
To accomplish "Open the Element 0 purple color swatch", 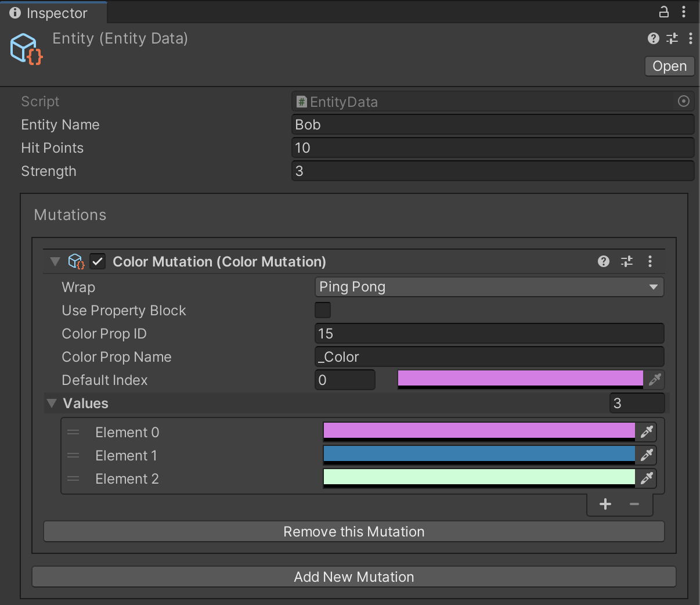I will [479, 431].
